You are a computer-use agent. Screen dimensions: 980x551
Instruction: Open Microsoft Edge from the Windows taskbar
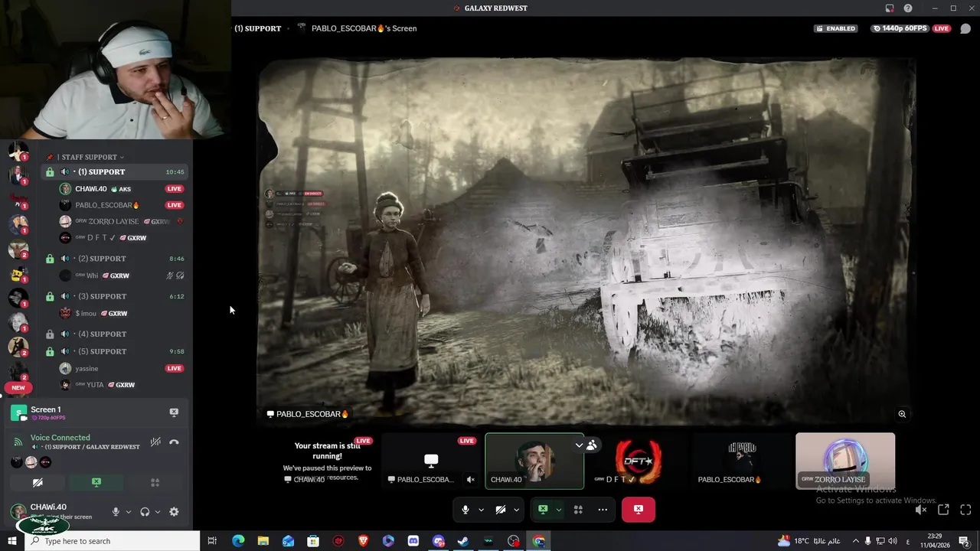click(238, 541)
